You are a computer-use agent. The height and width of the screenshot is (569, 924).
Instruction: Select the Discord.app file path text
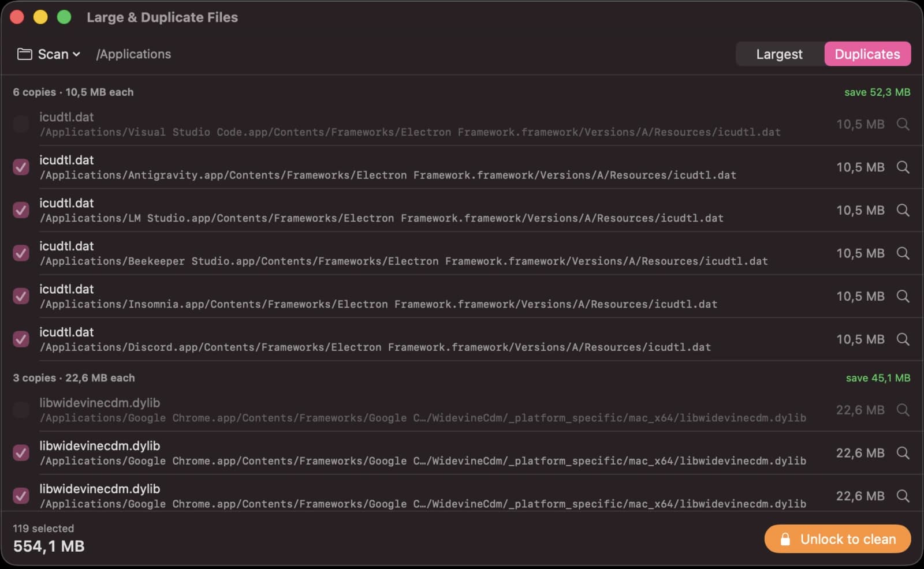coord(375,347)
